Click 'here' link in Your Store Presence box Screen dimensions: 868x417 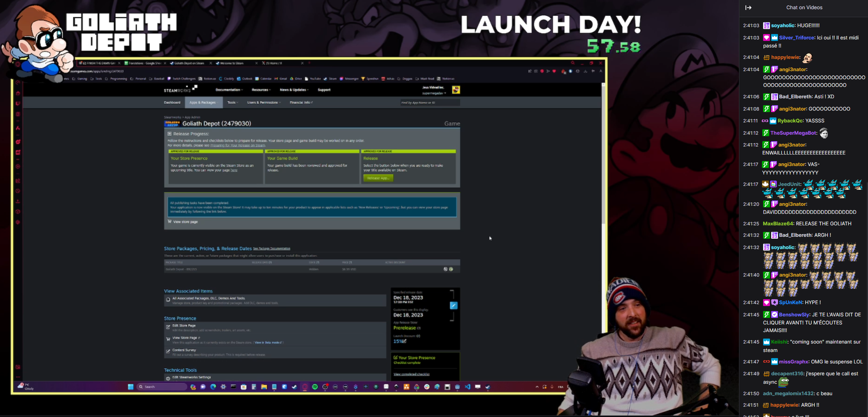click(234, 170)
